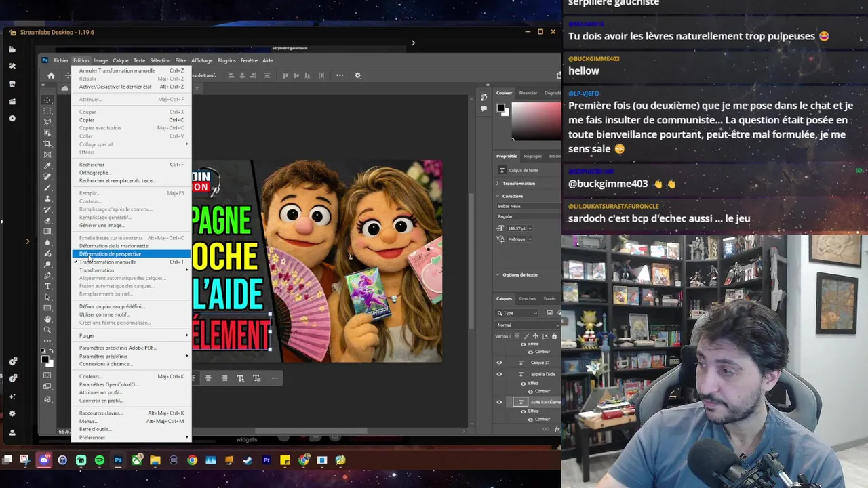Open Premiere Pro from the taskbar
This screenshot has height=488, width=868.
(267, 460)
